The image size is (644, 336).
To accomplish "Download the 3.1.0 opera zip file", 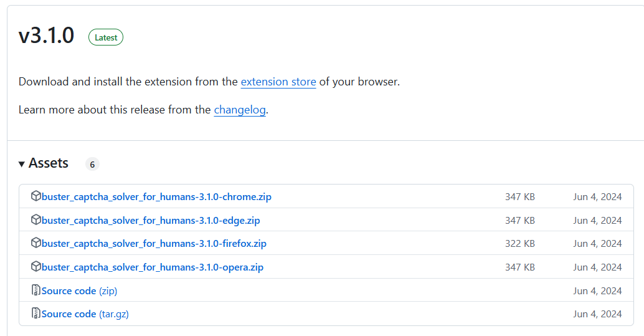I will [x=153, y=267].
